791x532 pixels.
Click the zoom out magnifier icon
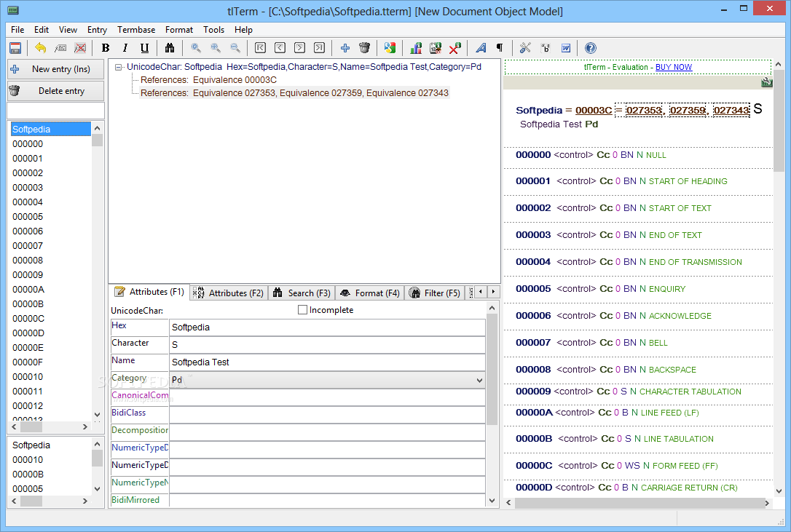click(x=235, y=48)
